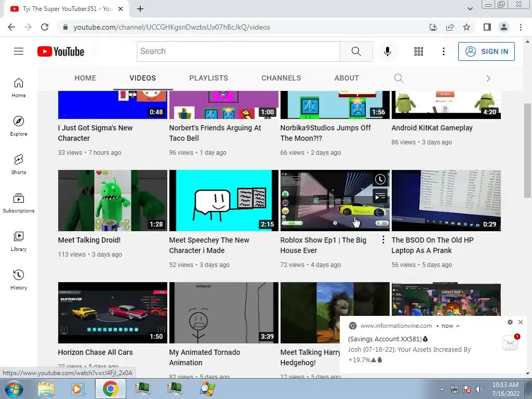Viewport: 532px width, 399px height.
Task: Click the SIGN IN button
Action: 486,51
